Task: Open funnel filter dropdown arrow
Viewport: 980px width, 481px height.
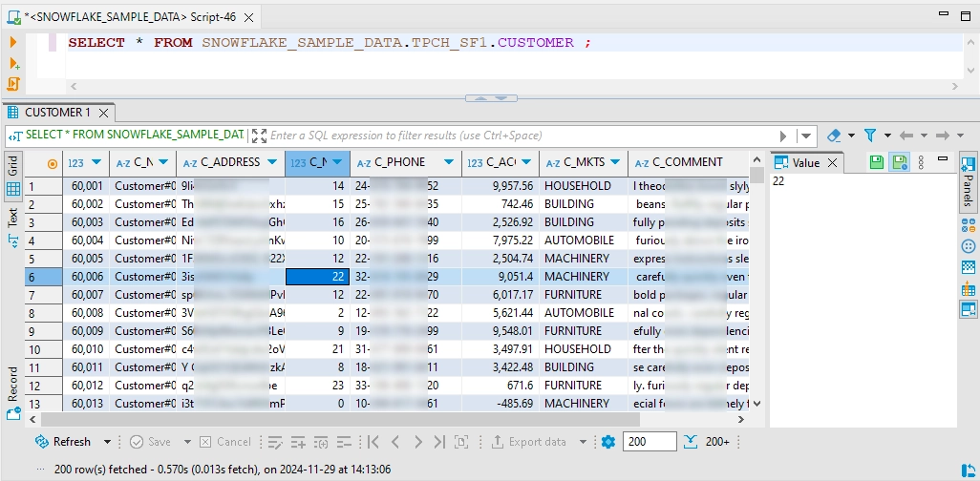Action: click(887, 136)
